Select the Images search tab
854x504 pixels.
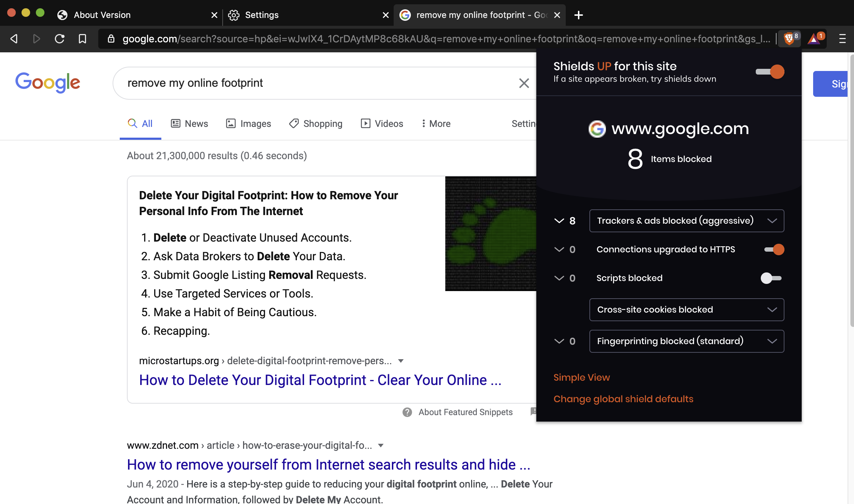point(248,124)
